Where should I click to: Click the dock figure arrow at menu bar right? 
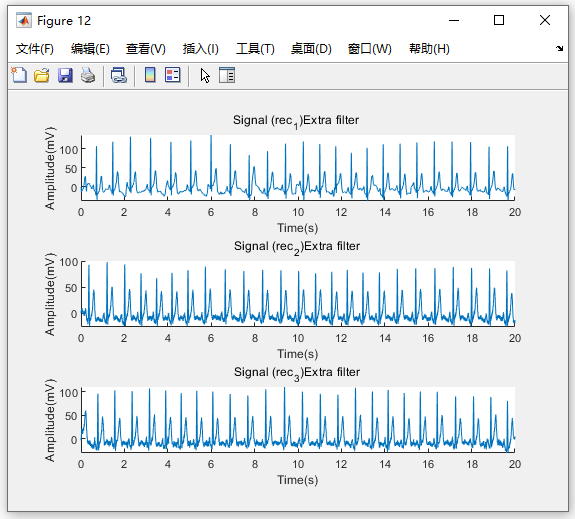click(x=559, y=48)
